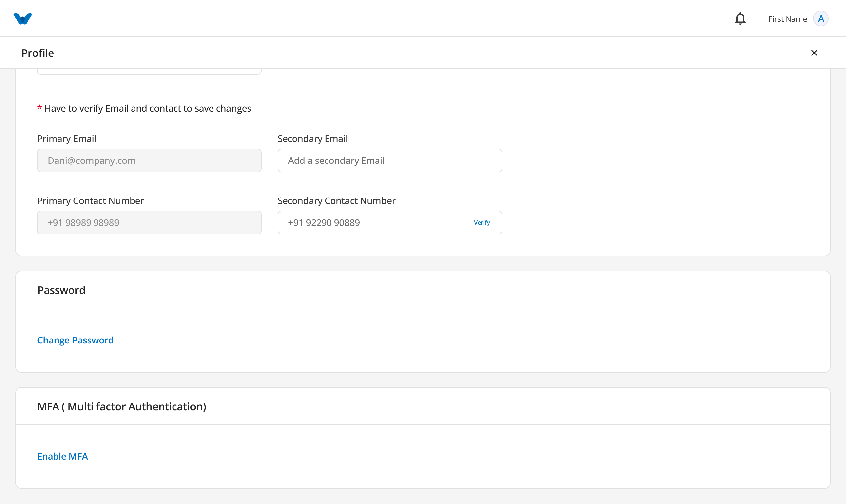Click Enable MFA link

[x=62, y=456]
